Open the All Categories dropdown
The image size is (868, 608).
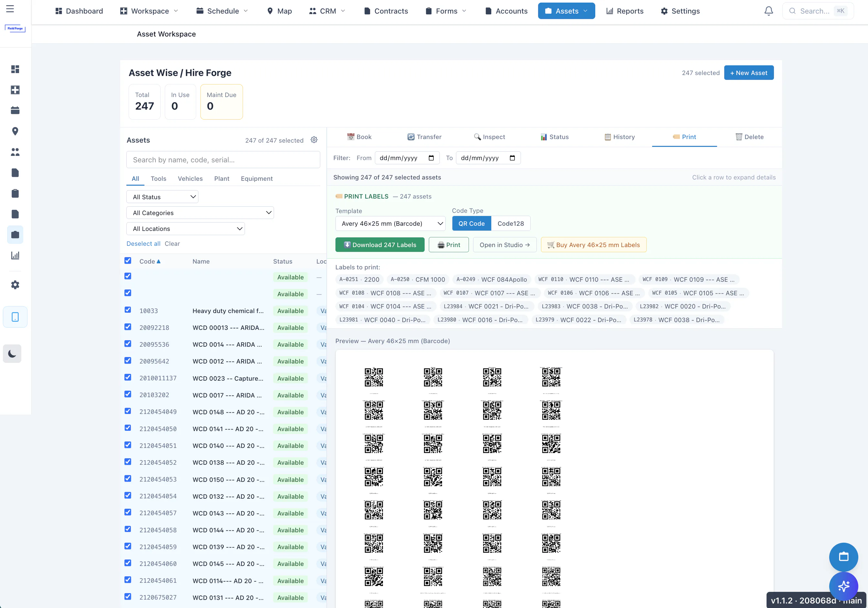[200, 213]
